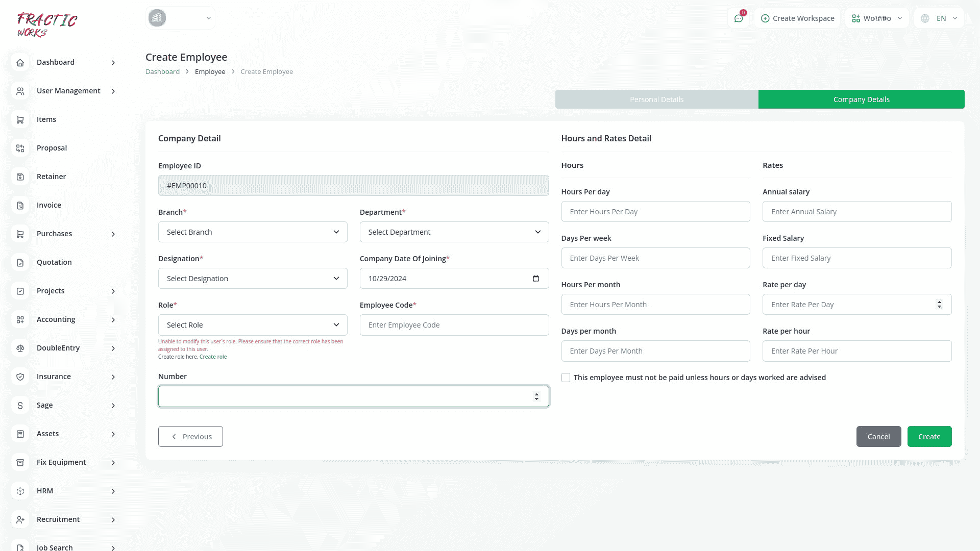Open the Select Role dropdown
980x551 pixels.
(x=253, y=325)
